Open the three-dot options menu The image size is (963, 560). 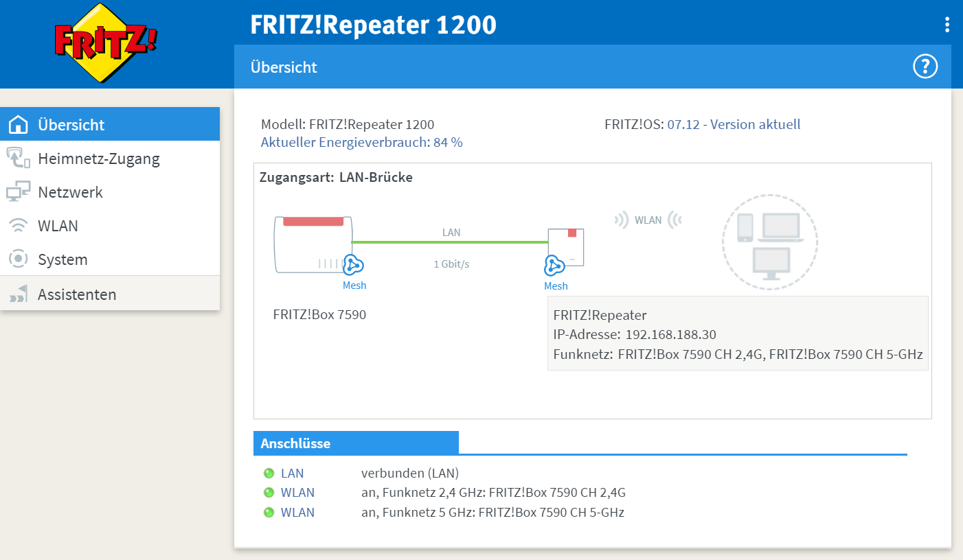[x=947, y=25]
